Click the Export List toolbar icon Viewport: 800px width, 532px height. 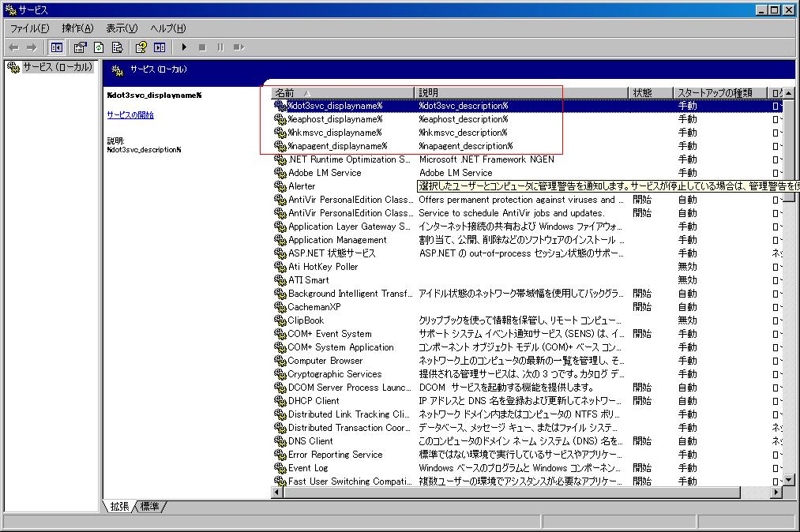point(118,47)
